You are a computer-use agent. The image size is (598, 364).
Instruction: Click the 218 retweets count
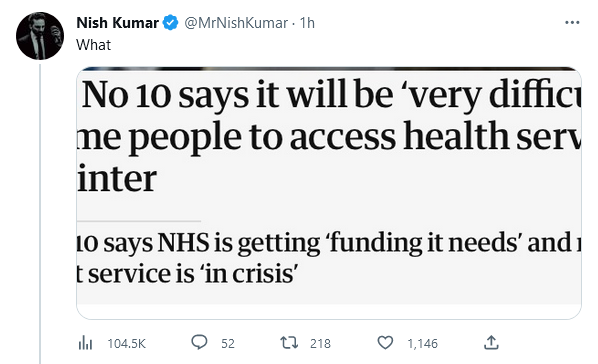point(320,343)
